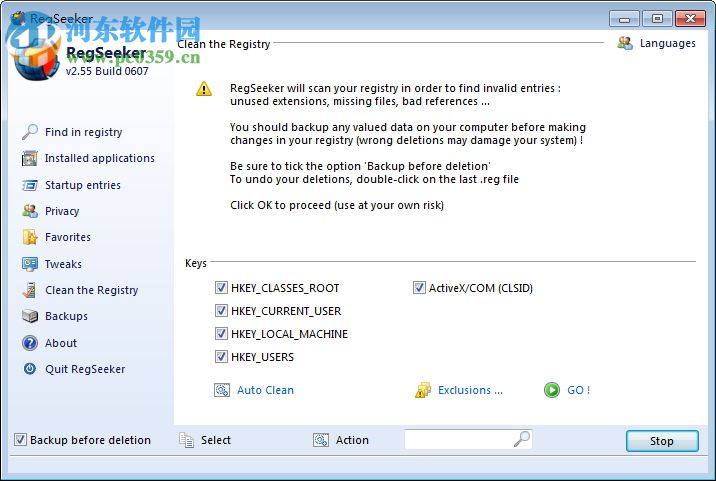Switch to the Tweaks section

[x=63, y=264]
